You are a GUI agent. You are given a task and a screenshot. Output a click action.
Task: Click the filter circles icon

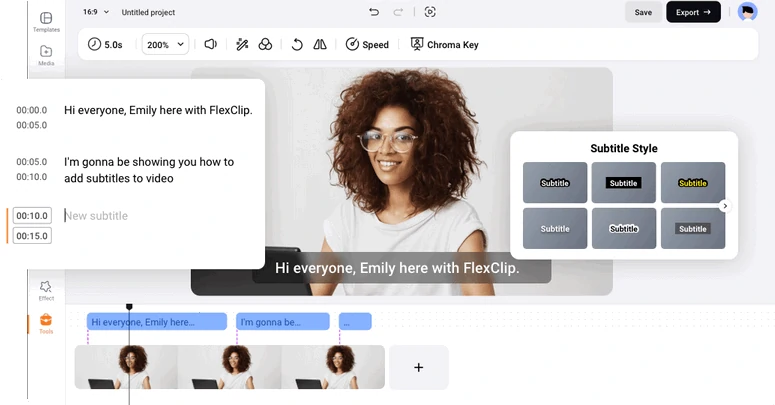(x=265, y=45)
